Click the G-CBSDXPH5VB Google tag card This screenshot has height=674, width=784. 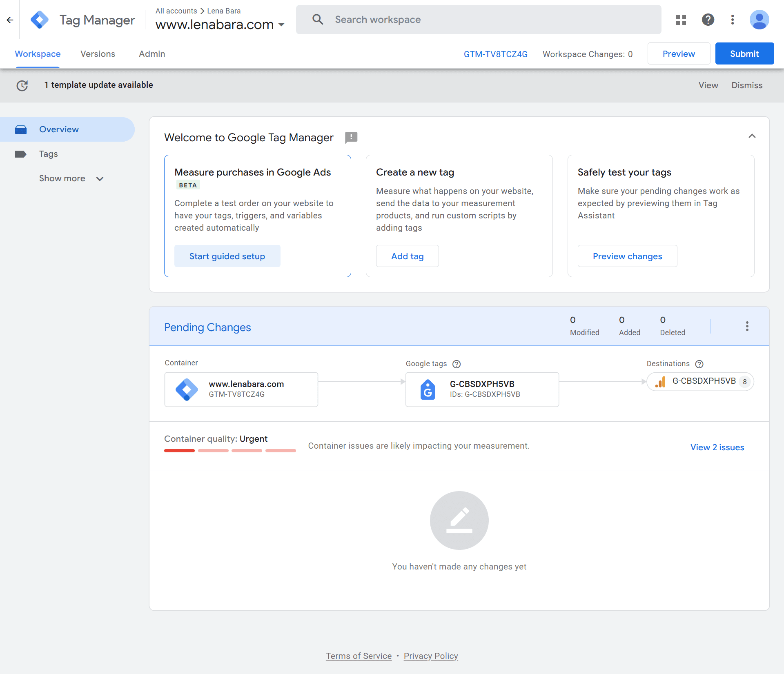[482, 389]
